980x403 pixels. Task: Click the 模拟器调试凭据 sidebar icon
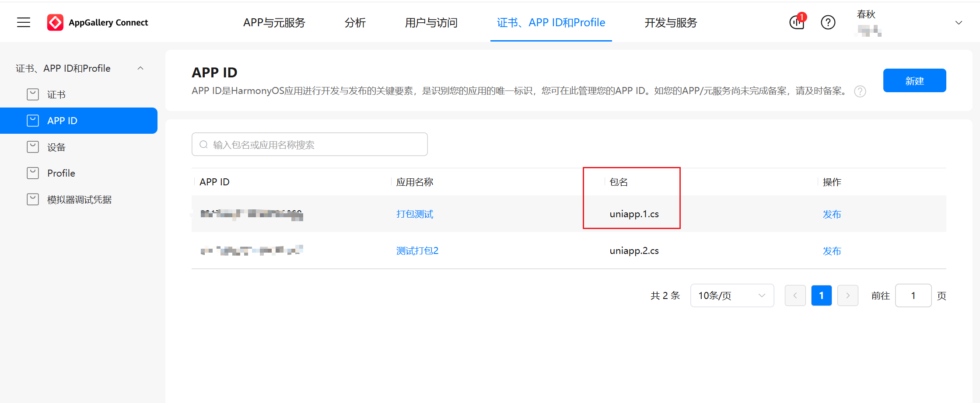[33, 199]
